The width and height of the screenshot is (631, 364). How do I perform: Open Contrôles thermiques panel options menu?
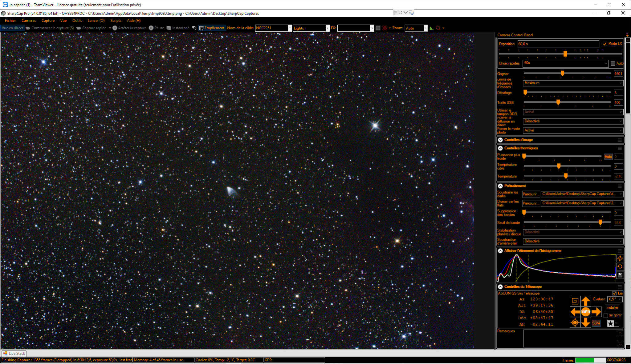620,148
